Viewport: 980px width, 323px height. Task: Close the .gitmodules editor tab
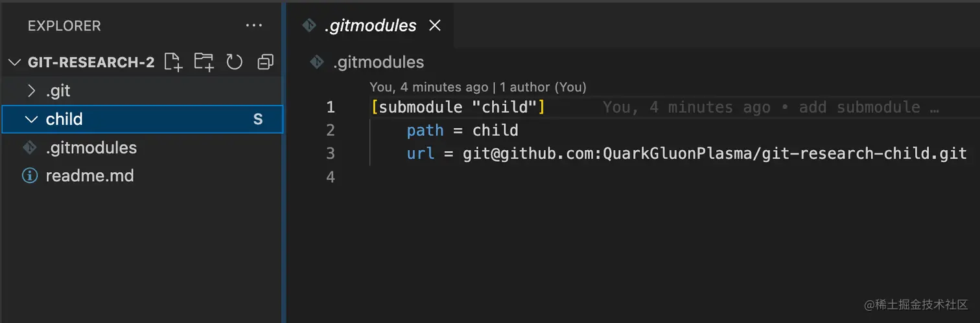pos(435,25)
